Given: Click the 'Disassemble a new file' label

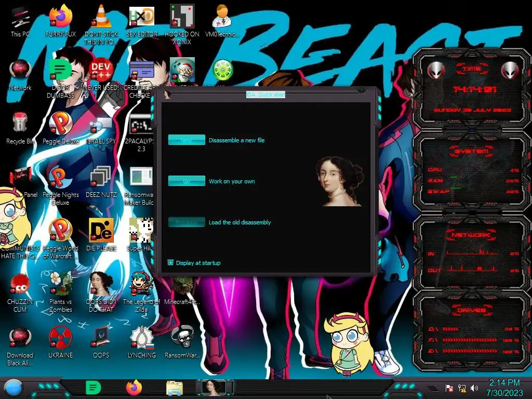Looking at the screenshot, I should pyautogui.click(x=236, y=140).
